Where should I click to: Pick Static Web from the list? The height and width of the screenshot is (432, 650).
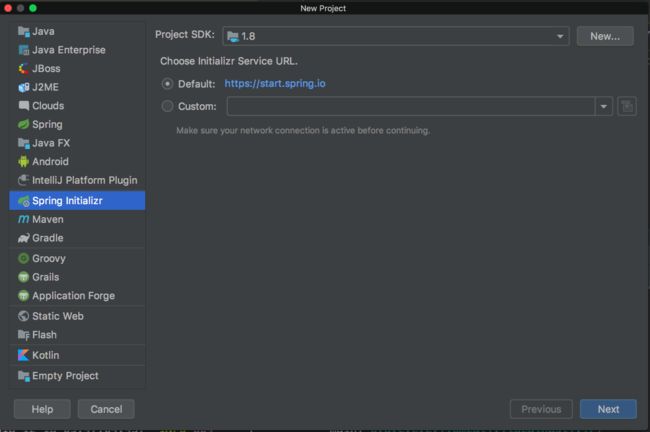point(77,316)
